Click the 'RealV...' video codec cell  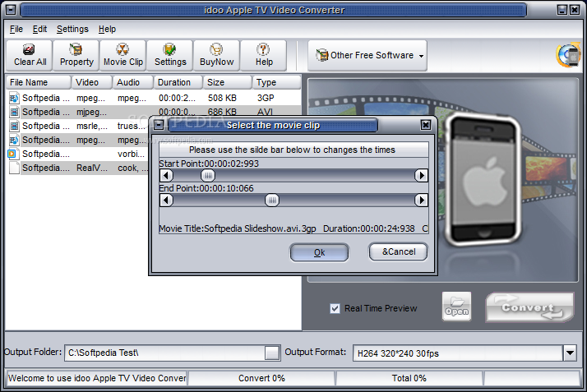click(92, 168)
